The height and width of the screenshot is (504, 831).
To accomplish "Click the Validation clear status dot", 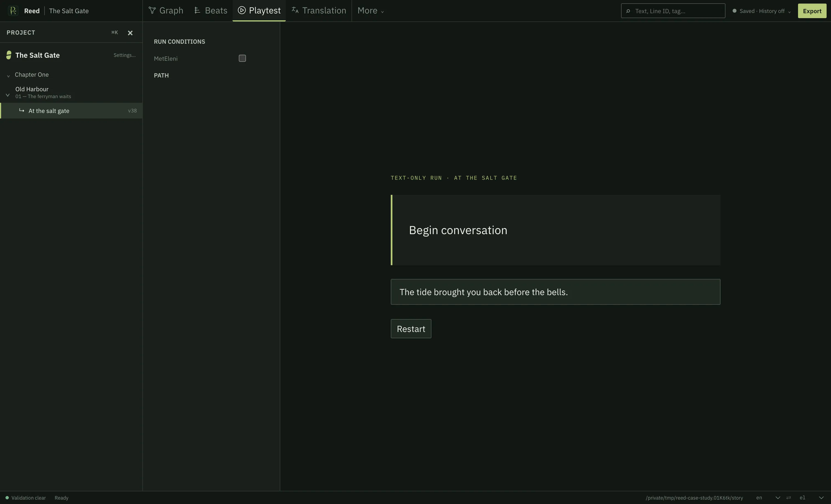I will point(7,498).
